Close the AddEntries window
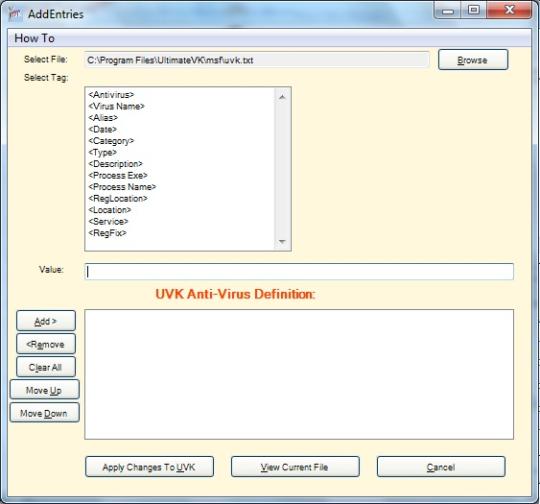540x504 pixels. [x=509, y=10]
